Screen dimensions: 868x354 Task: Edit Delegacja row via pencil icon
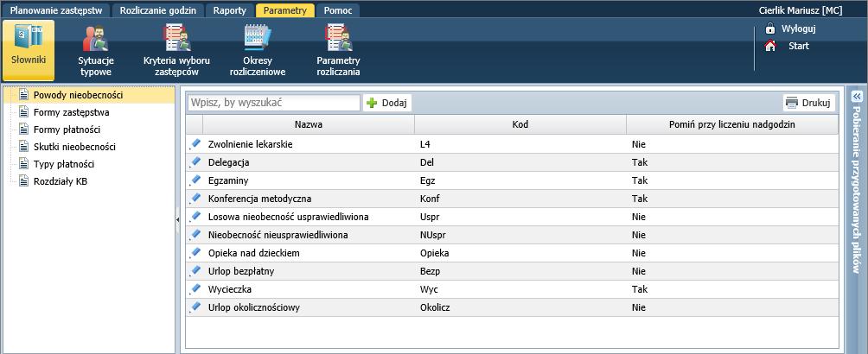coord(195,162)
